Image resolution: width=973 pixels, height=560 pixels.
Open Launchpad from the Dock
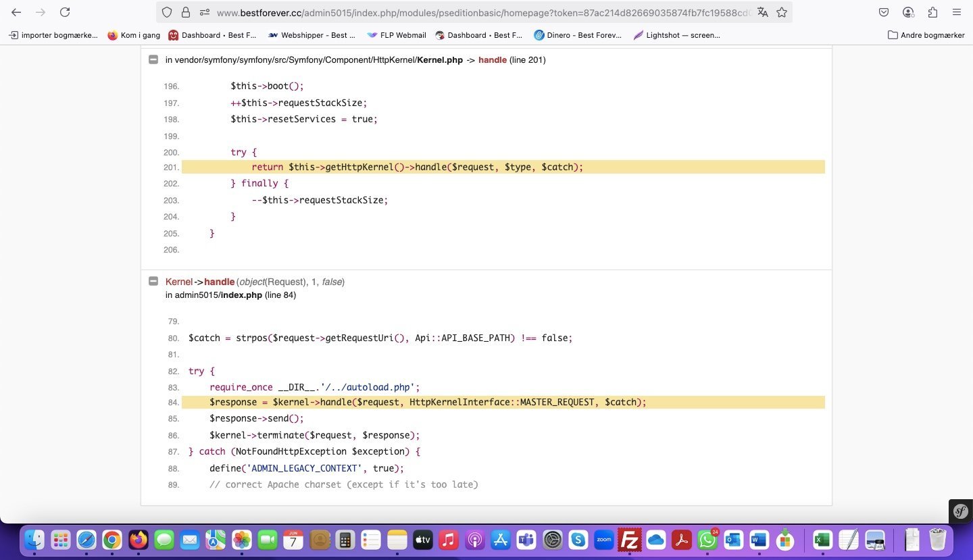pos(60,540)
